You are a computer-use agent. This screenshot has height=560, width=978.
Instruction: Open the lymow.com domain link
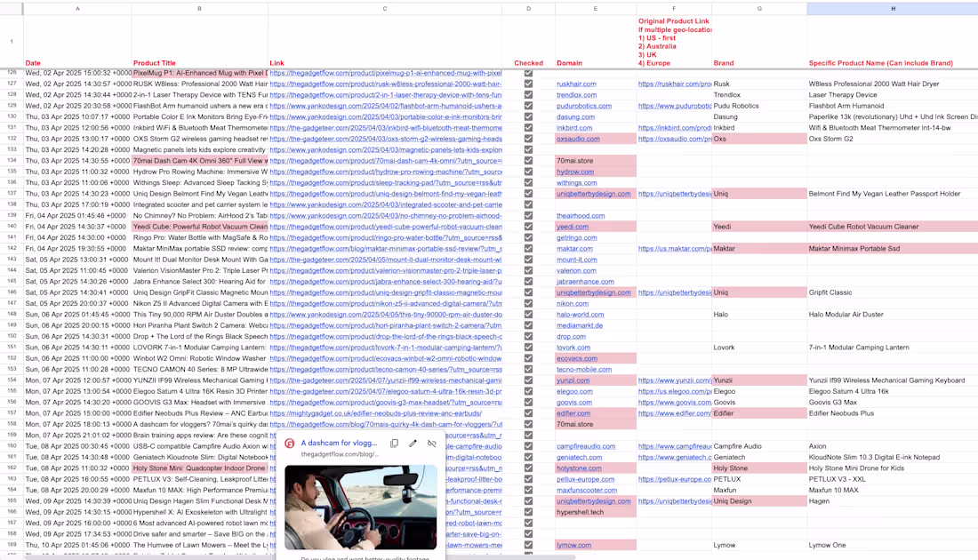tap(573, 545)
